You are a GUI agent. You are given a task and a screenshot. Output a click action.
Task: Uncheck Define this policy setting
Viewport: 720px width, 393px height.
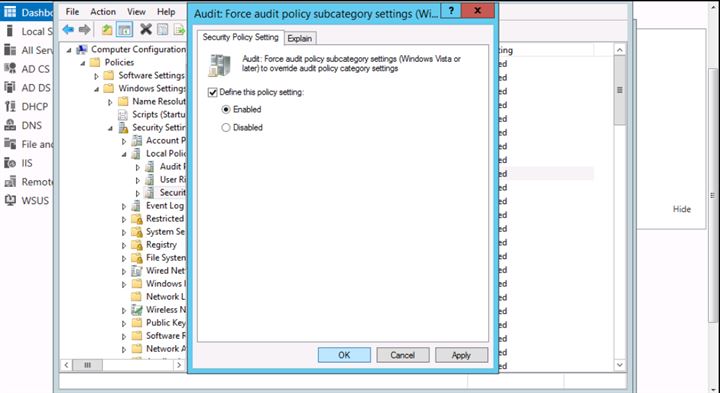coord(212,92)
